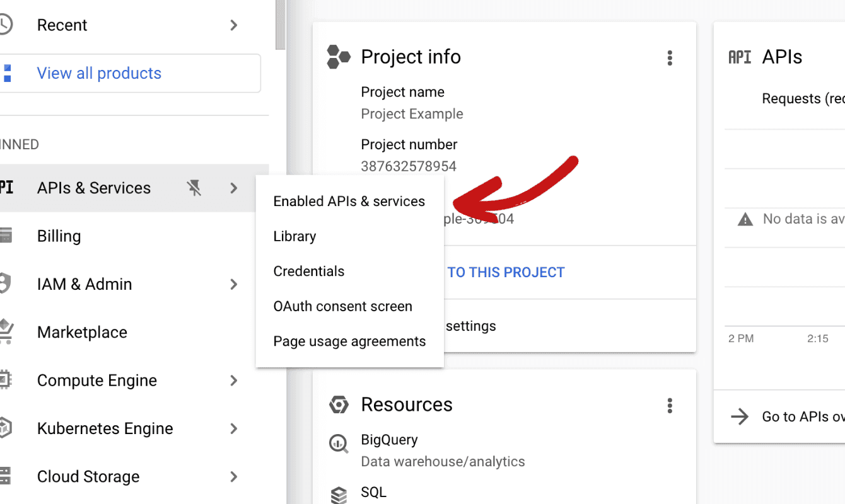Click the project number 387632578954

409,166
